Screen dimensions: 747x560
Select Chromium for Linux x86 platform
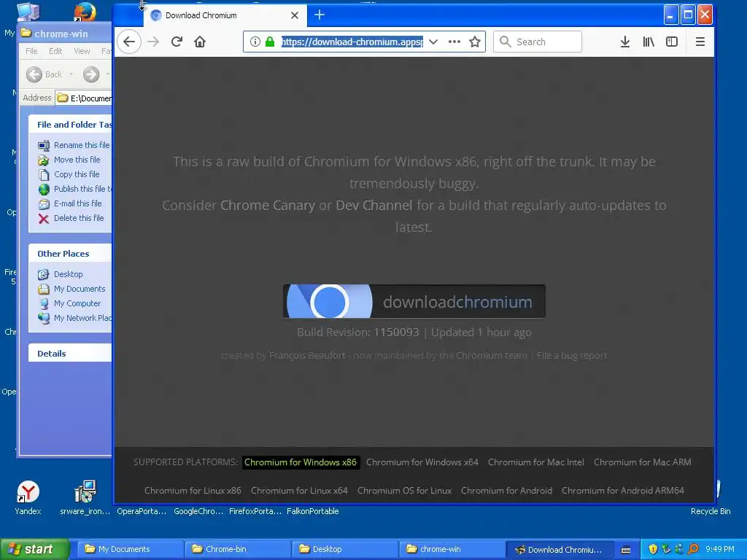pos(193,491)
